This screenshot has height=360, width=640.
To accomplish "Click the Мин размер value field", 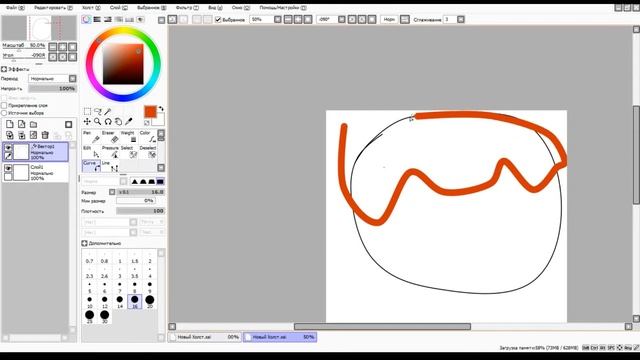I will point(135,201).
